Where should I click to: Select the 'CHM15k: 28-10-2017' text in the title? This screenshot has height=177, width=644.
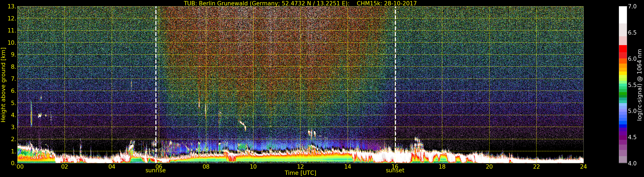pyautogui.click(x=387, y=3)
